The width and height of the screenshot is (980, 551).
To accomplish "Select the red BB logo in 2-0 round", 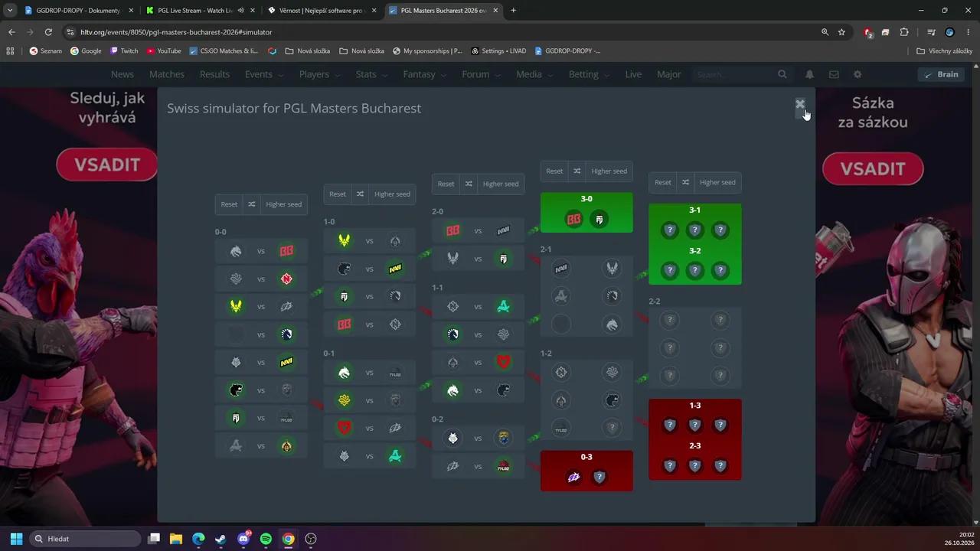I will coord(452,230).
